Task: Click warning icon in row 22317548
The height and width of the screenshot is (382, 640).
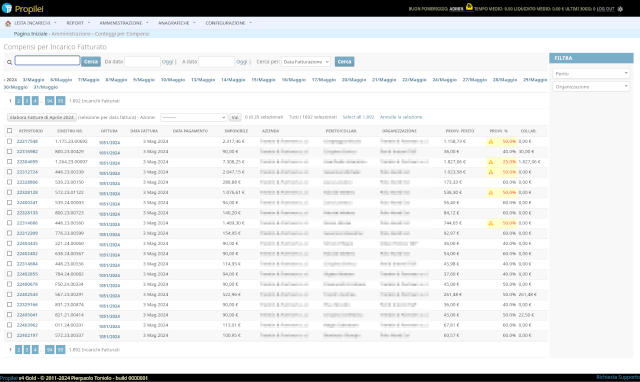Action: (491, 142)
